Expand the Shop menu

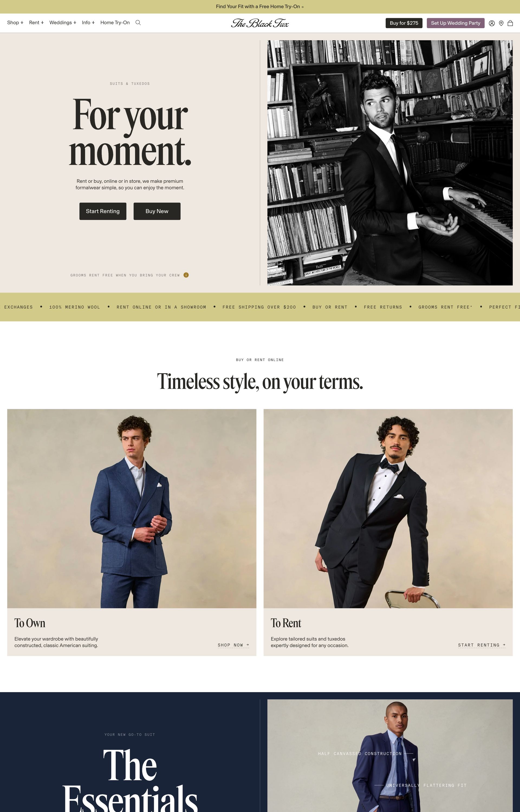[x=15, y=23]
